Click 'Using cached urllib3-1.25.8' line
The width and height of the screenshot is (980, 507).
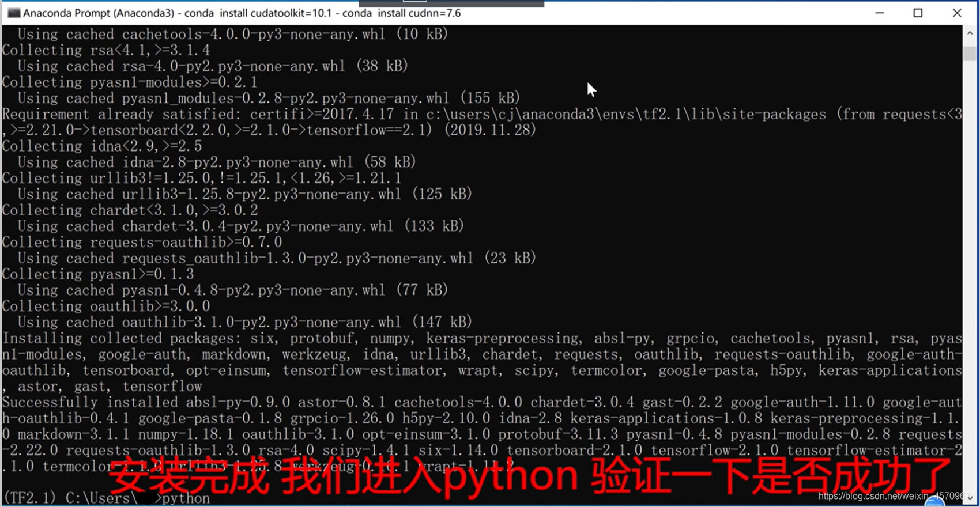(244, 194)
